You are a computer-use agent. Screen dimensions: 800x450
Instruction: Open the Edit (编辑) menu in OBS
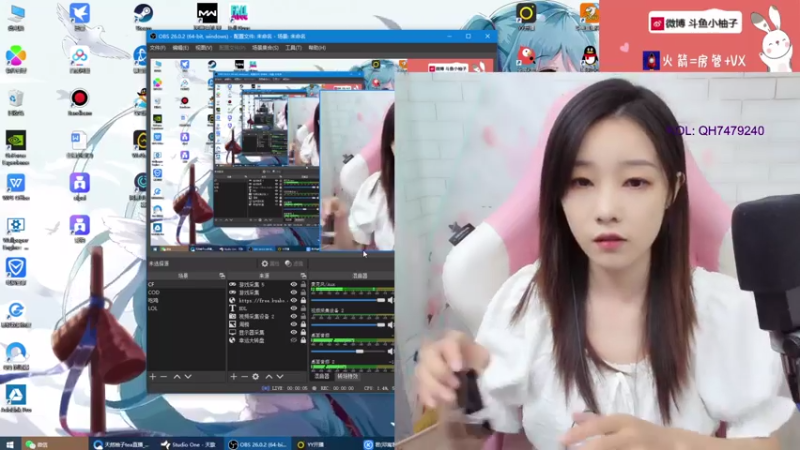point(180,47)
